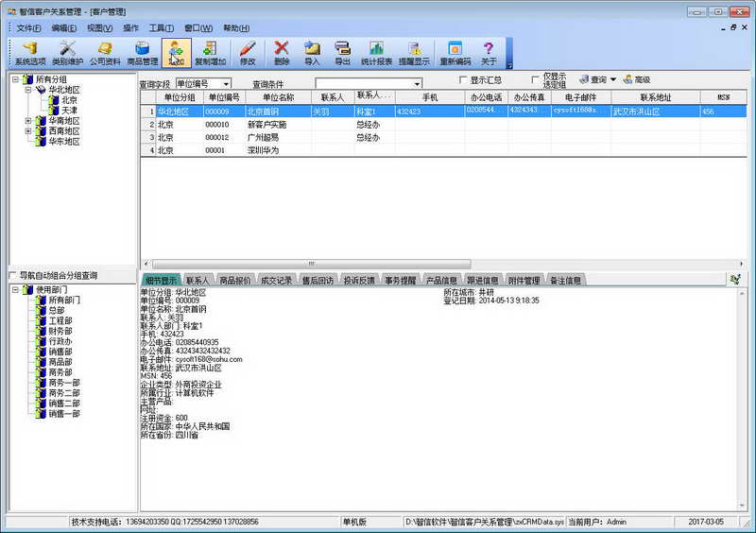The height and width of the screenshot is (533, 756).
Task: Select the row with 新客户实施
Action: [443, 125]
